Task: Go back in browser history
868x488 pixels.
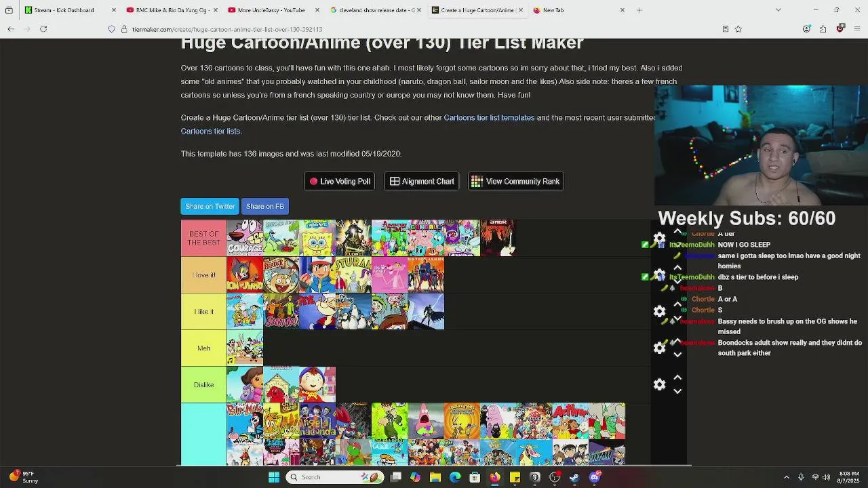Action: tap(11, 29)
